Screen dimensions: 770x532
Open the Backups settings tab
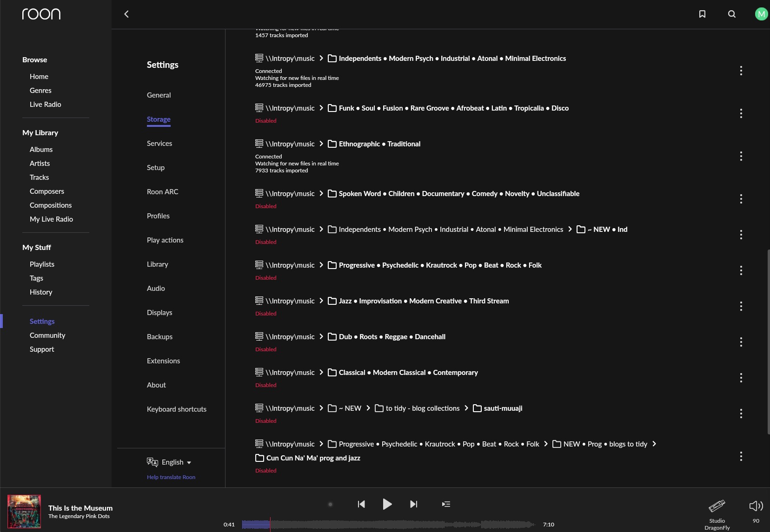(159, 337)
